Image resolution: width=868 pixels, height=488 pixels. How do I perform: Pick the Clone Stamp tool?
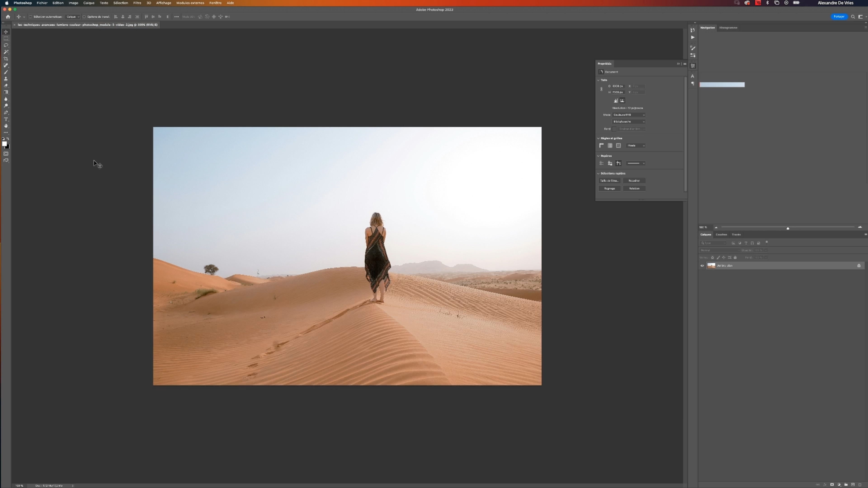pyautogui.click(x=6, y=79)
